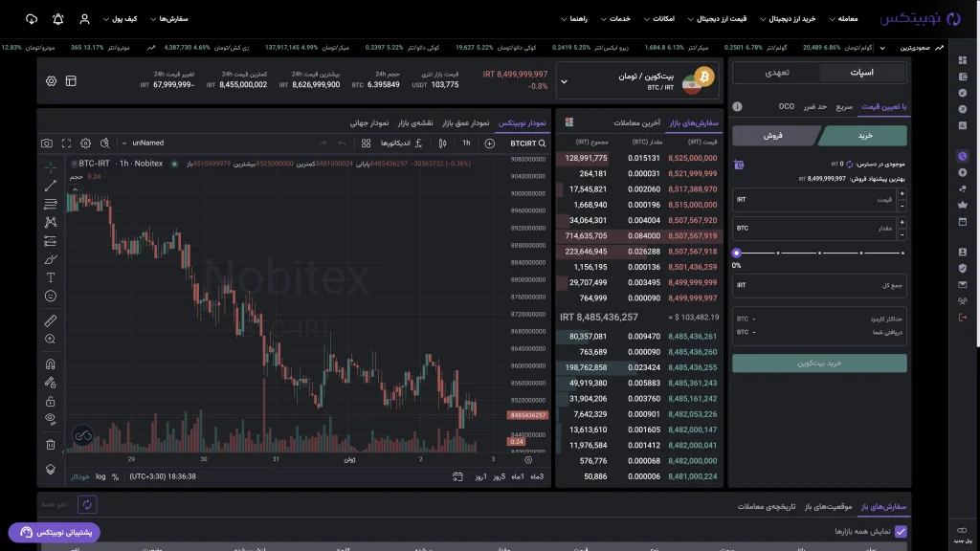Take a chart snapshot with camera icon
This screenshot has height=551, width=980.
point(47,143)
